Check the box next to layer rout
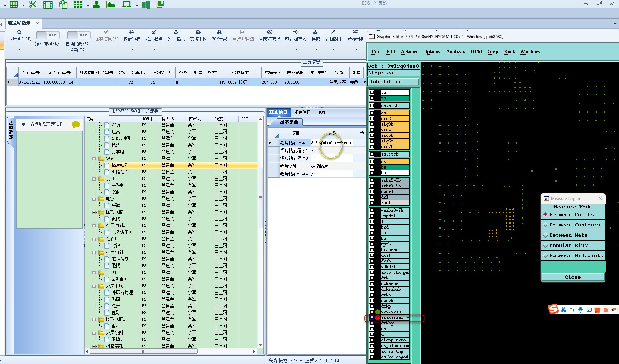 point(372,203)
